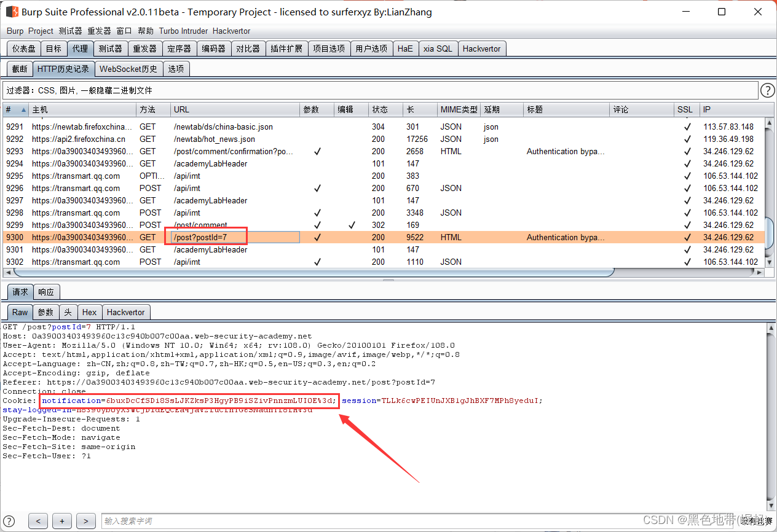Viewport: 777px width, 532px height.
Task: Switch to the Hackvertor request view tab
Action: 126,312
